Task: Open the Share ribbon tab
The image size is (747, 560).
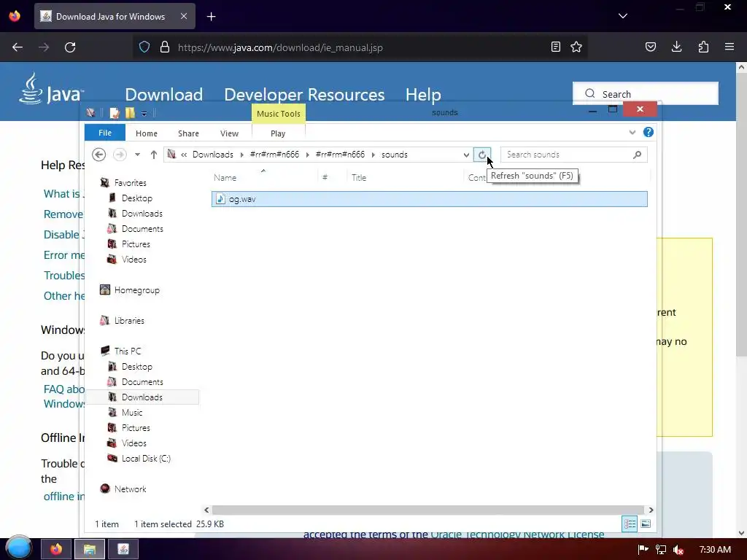Action: coord(188,133)
